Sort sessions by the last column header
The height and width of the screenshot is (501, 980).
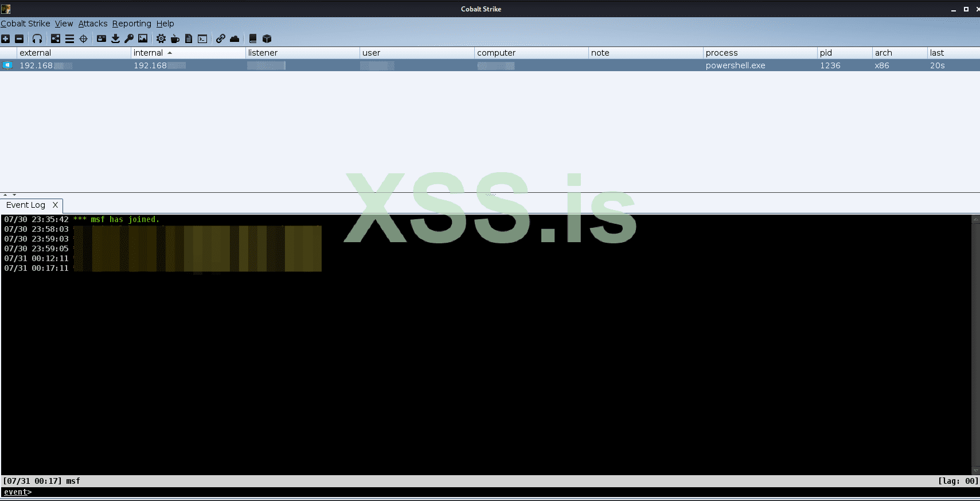pos(954,53)
